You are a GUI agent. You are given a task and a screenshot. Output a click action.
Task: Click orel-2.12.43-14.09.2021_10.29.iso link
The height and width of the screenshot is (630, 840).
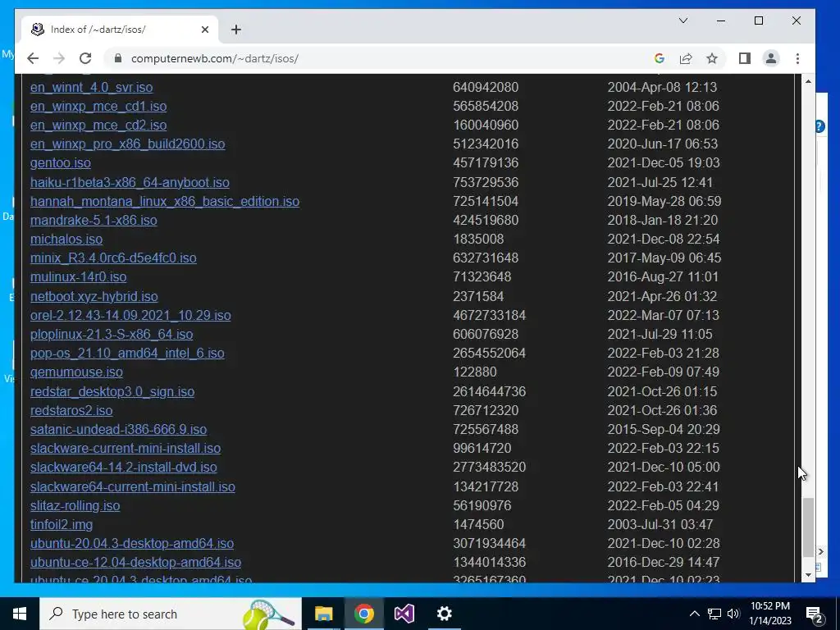coord(130,316)
